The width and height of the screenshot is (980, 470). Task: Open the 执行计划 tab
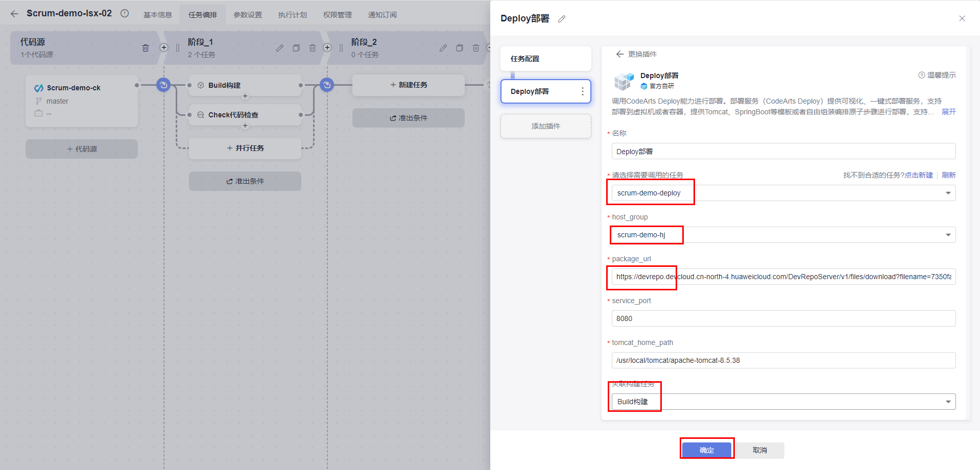click(293, 15)
